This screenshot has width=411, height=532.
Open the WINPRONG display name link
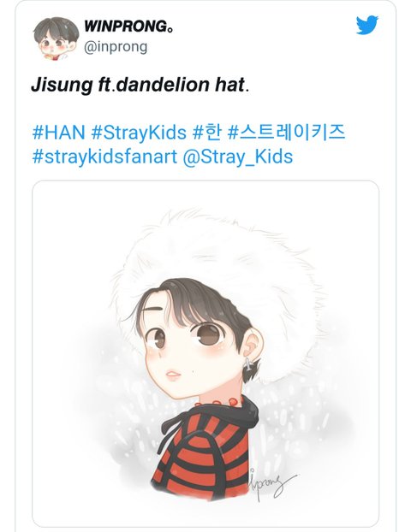click(128, 27)
